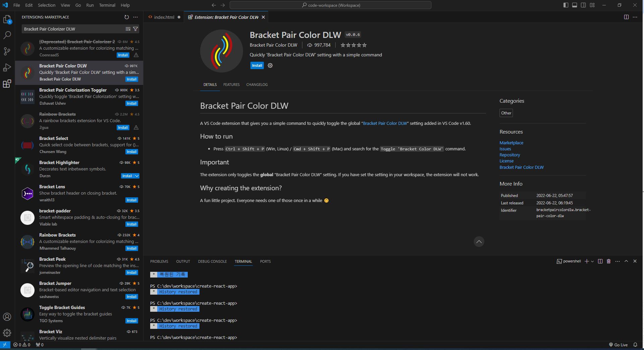Open the Manage gear in activity bar
This screenshot has width=644, height=350.
[x=7, y=333]
